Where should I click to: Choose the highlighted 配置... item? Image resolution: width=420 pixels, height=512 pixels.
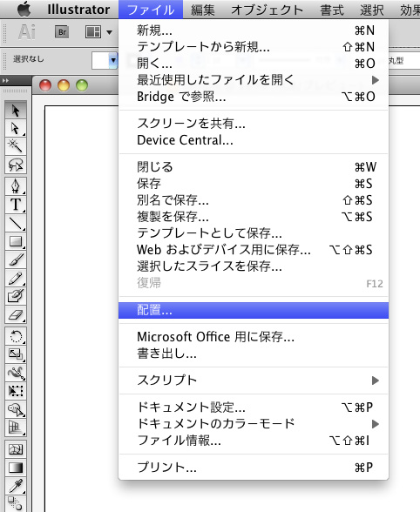(254, 310)
